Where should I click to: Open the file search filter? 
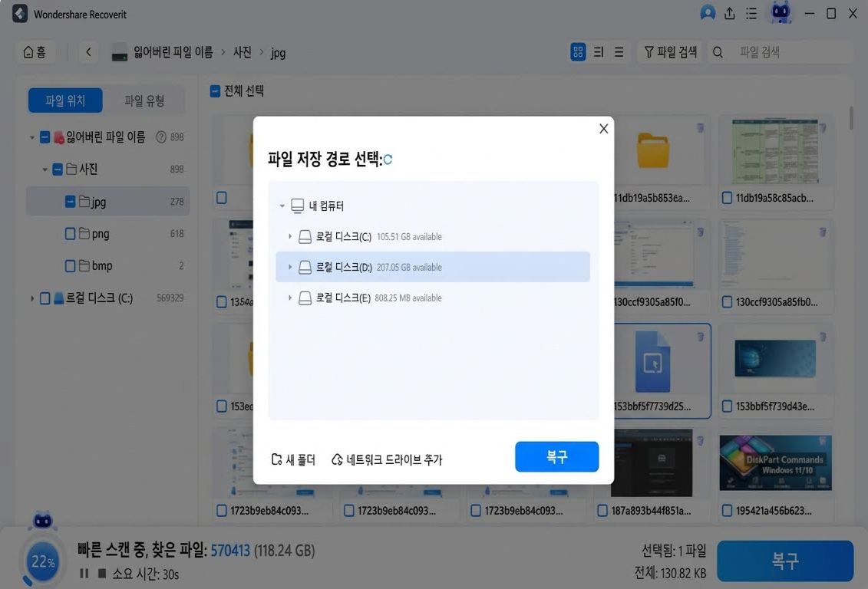pyautogui.click(x=670, y=51)
